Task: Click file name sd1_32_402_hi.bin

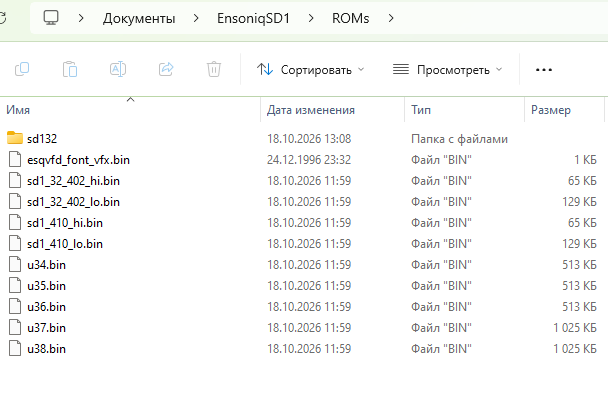Action: pos(73,181)
